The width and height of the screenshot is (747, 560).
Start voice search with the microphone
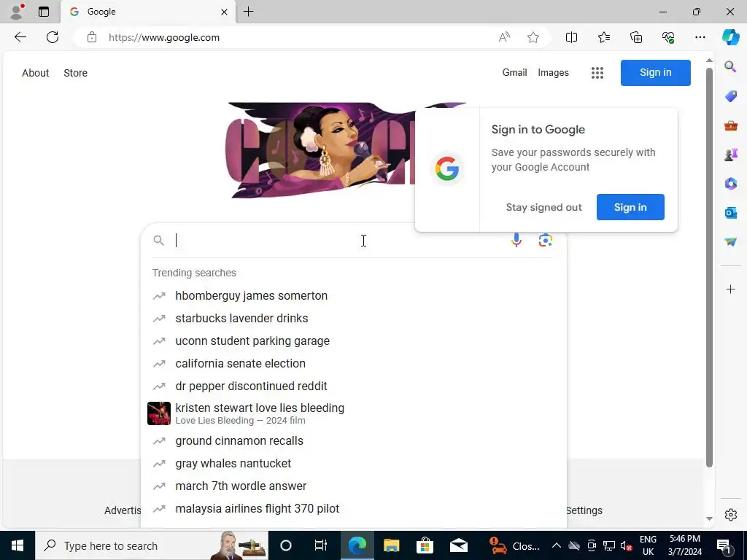point(516,240)
